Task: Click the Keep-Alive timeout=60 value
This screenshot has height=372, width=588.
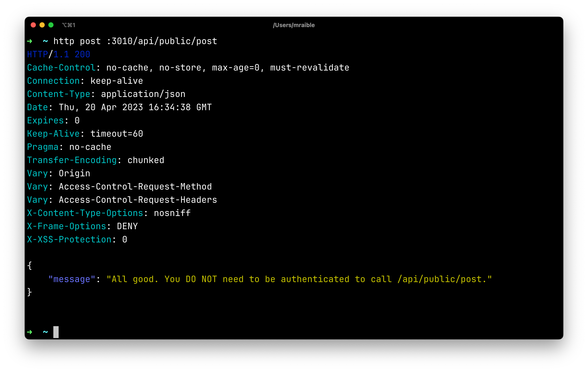Action: (x=117, y=133)
